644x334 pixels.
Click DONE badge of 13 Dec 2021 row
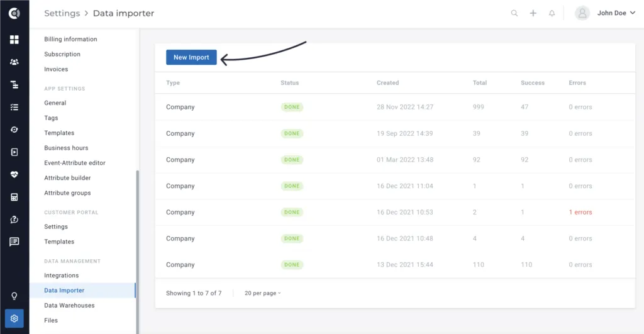point(292,265)
